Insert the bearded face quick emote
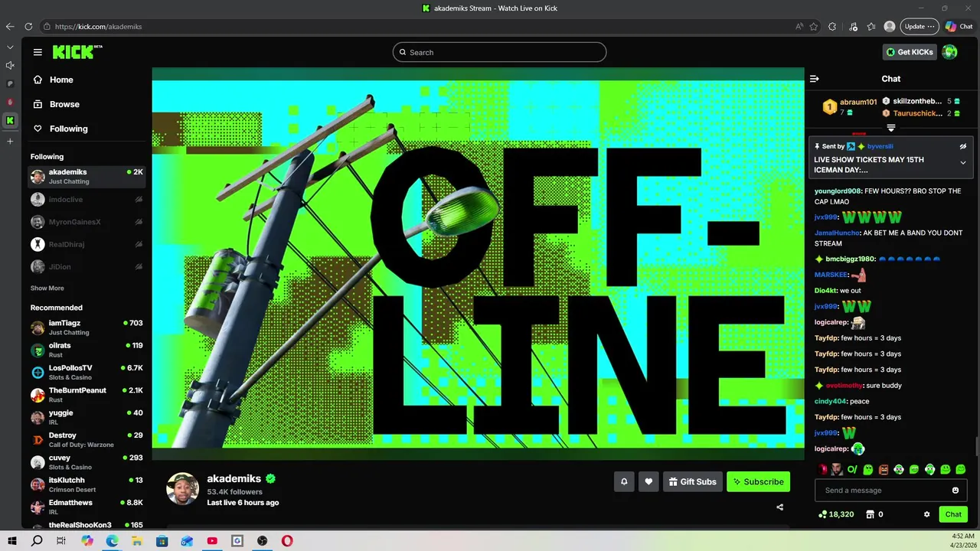 click(x=837, y=470)
